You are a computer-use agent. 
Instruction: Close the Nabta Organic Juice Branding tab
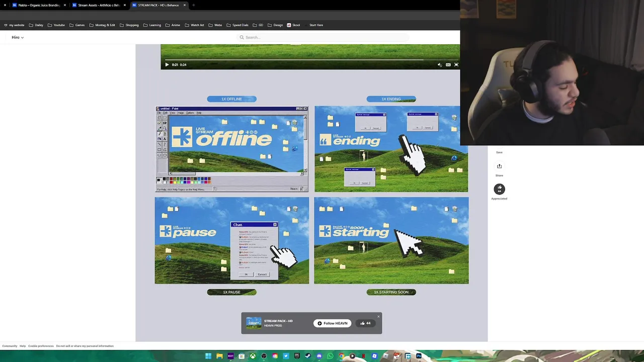(65, 5)
